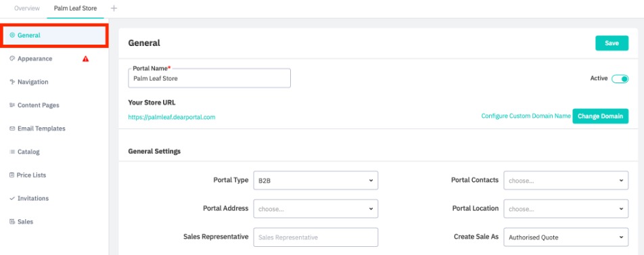644x255 pixels.
Task: Click the General sidebar icon
Action: pyautogui.click(x=12, y=35)
